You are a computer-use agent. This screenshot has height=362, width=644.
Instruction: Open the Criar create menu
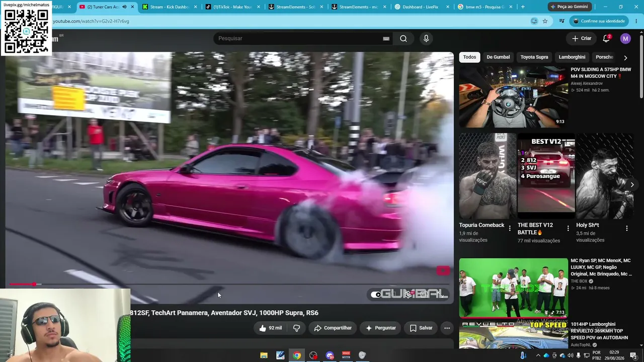click(x=582, y=38)
